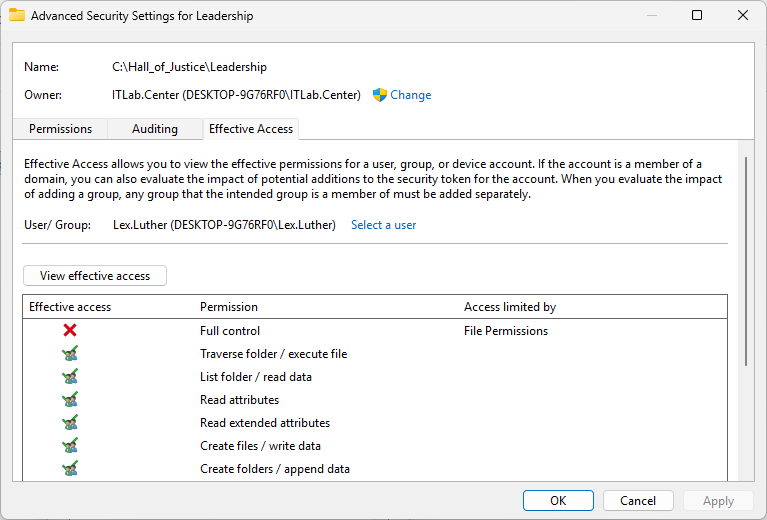Click the Access limited by column header

(x=509, y=307)
